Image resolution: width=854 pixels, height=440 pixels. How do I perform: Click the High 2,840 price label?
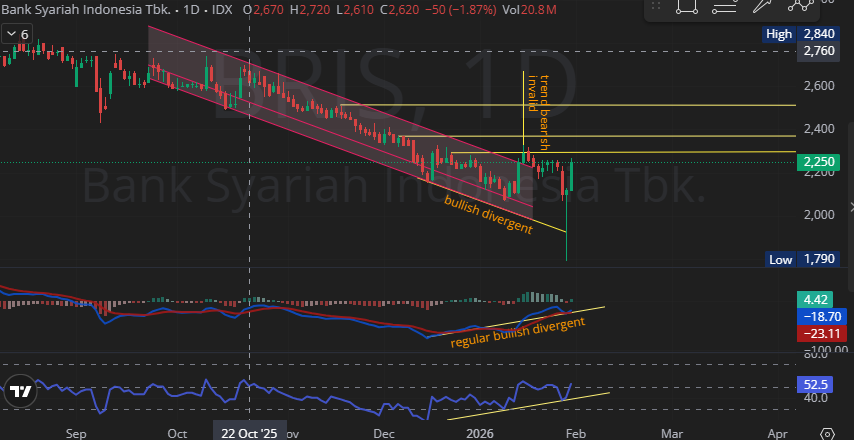pos(800,34)
